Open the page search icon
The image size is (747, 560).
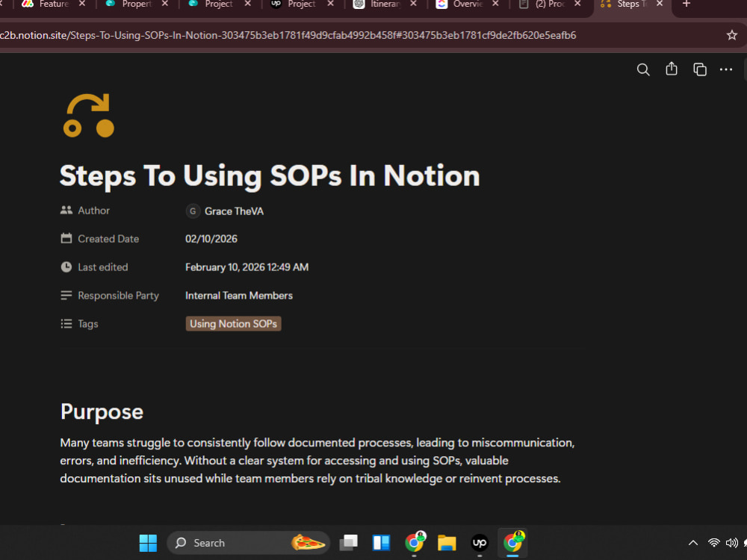tap(643, 69)
